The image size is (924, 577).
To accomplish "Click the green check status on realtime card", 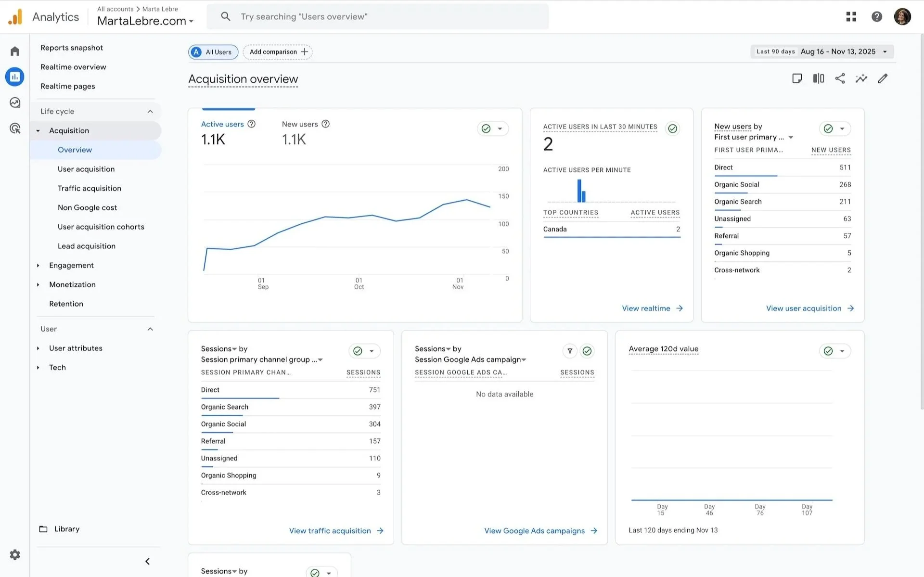I will click(x=672, y=128).
